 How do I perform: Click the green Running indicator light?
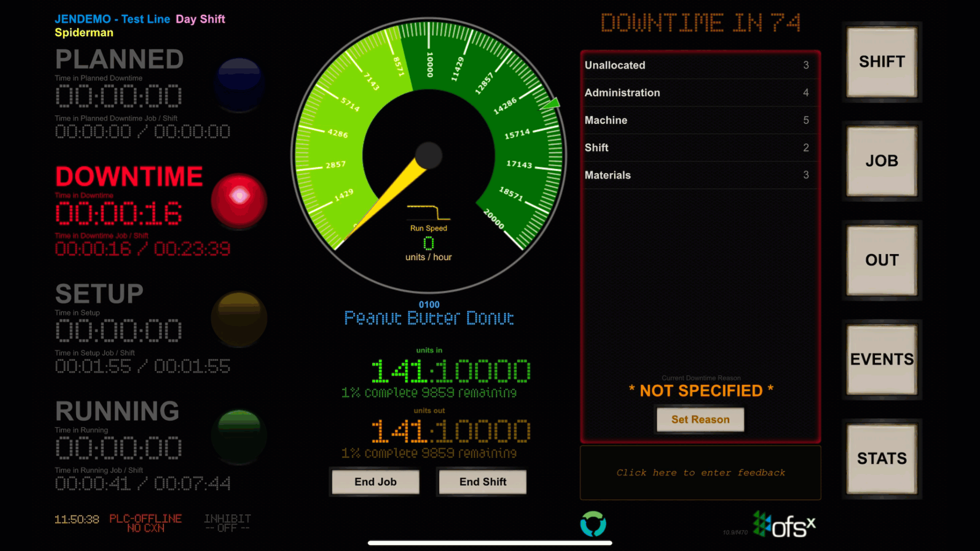[x=239, y=436]
